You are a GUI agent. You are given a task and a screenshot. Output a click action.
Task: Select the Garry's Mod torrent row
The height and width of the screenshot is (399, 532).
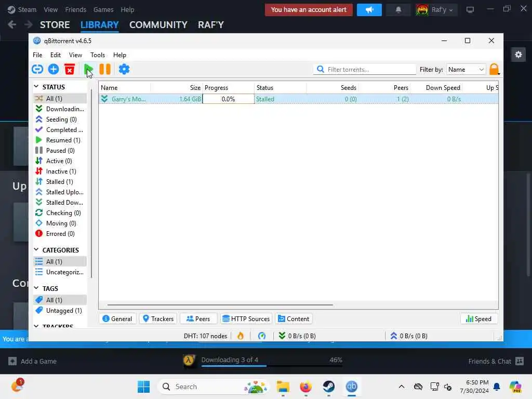tap(298, 99)
